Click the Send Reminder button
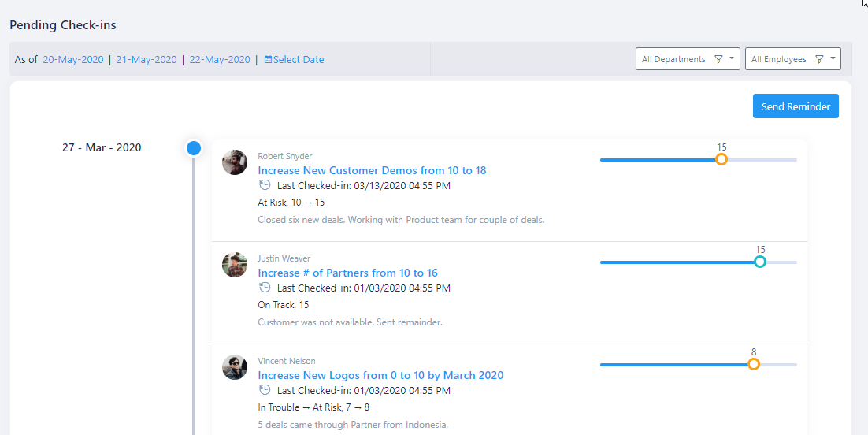Screen dimensions: 868x435 (x=796, y=106)
